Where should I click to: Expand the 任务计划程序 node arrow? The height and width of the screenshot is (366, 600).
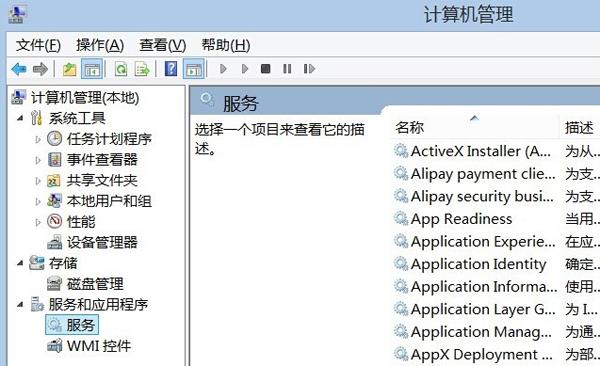pyautogui.click(x=38, y=139)
